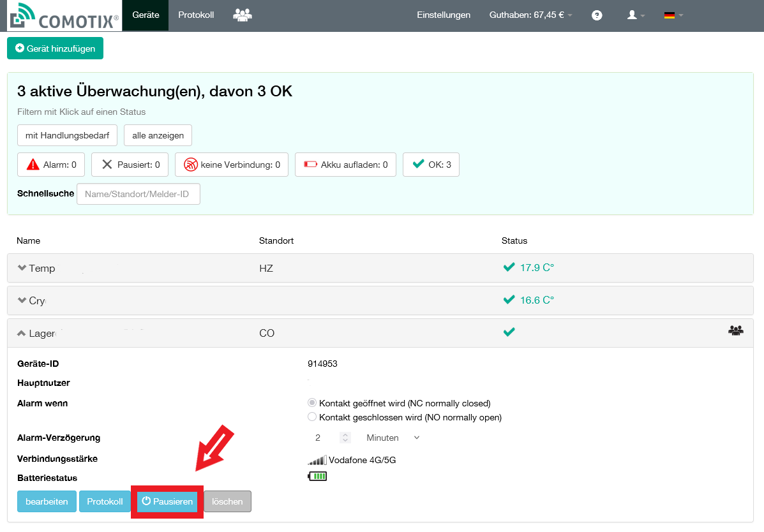The width and height of the screenshot is (764, 532).
Task: Open the user groups icon in navbar
Action: tap(242, 15)
